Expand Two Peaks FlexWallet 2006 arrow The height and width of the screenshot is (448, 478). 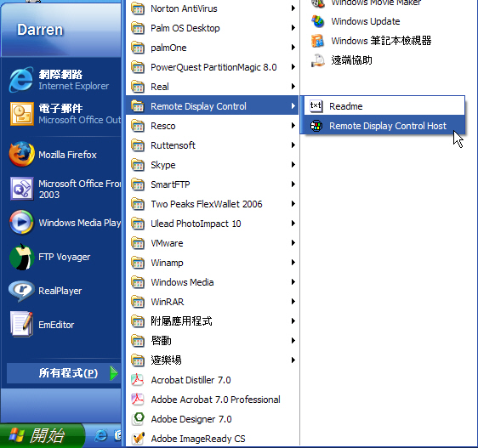point(293,204)
